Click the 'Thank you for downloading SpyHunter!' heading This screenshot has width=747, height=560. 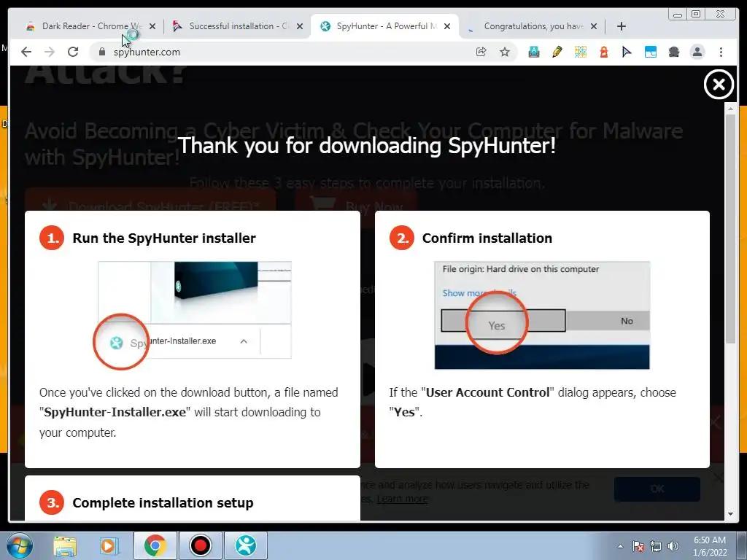tap(367, 145)
